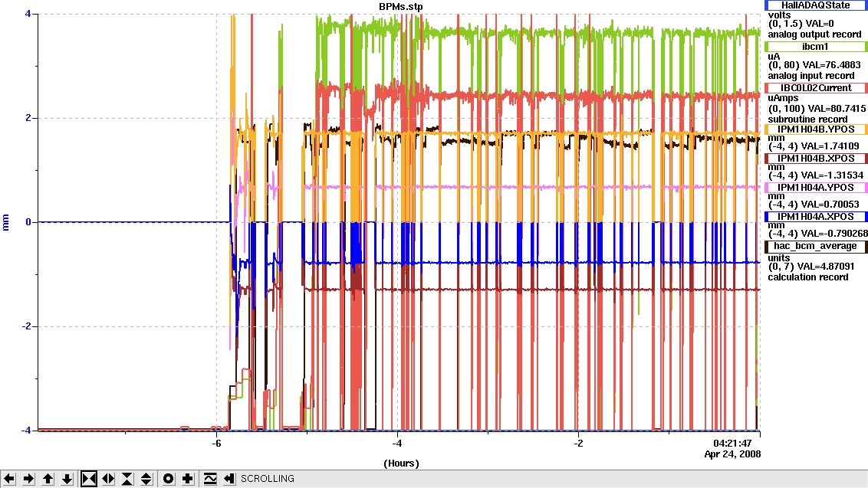Select the IPM1H04A.YPOS curve legend button
The height and width of the screenshot is (488, 868).
pyautogui.click(x=816, y=188)
